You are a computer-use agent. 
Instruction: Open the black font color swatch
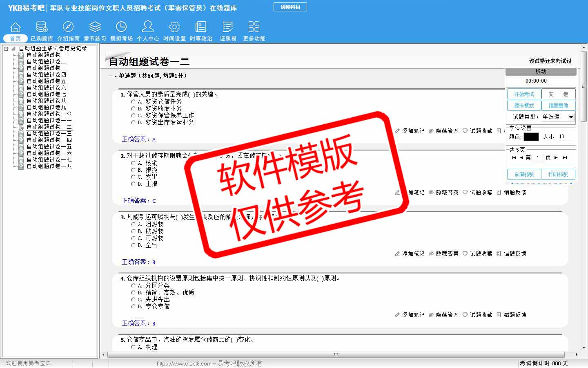point(531,137)
